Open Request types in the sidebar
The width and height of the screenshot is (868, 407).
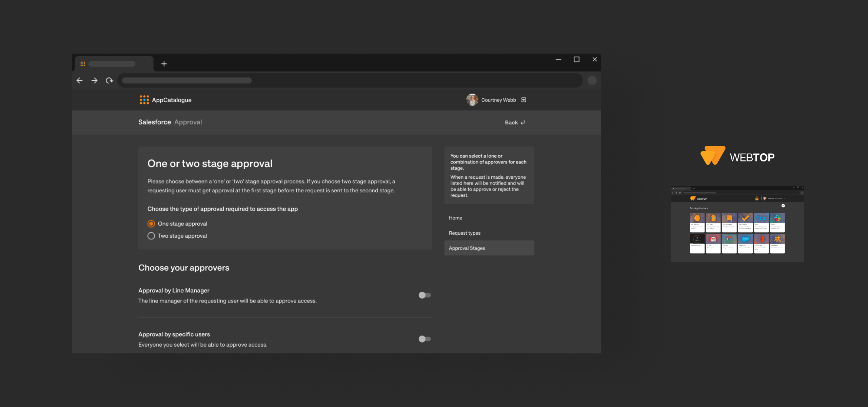click(489, 233)
